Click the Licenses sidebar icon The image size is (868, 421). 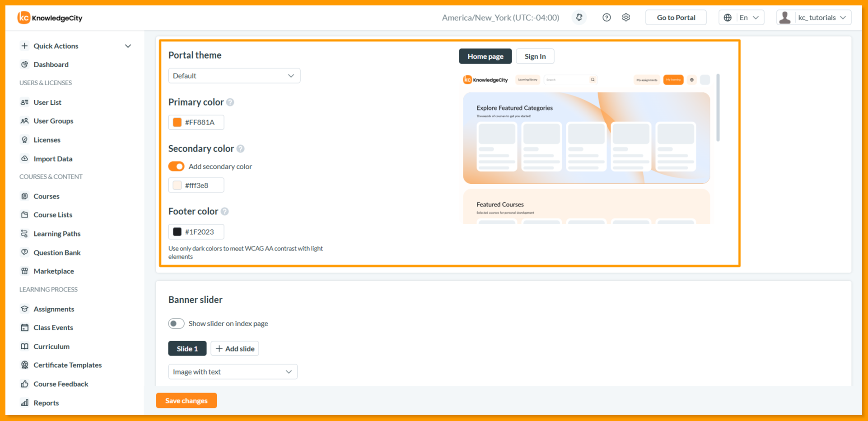point(25,140)
